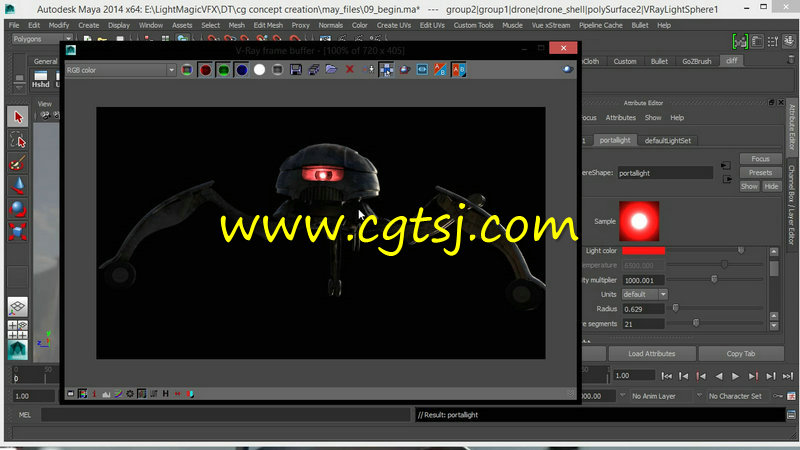Click the Presets button
Screen dimensions: 800x450
(x=760, y=173)
